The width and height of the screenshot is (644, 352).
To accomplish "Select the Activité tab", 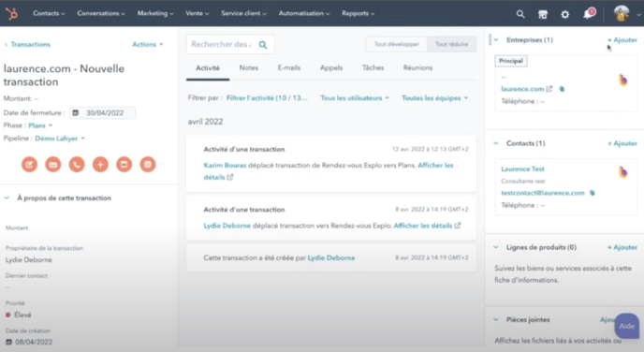I will click(208, 67).
